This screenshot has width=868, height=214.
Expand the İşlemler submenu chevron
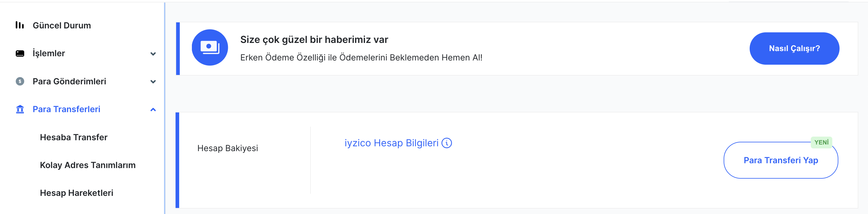pos(153,54)
